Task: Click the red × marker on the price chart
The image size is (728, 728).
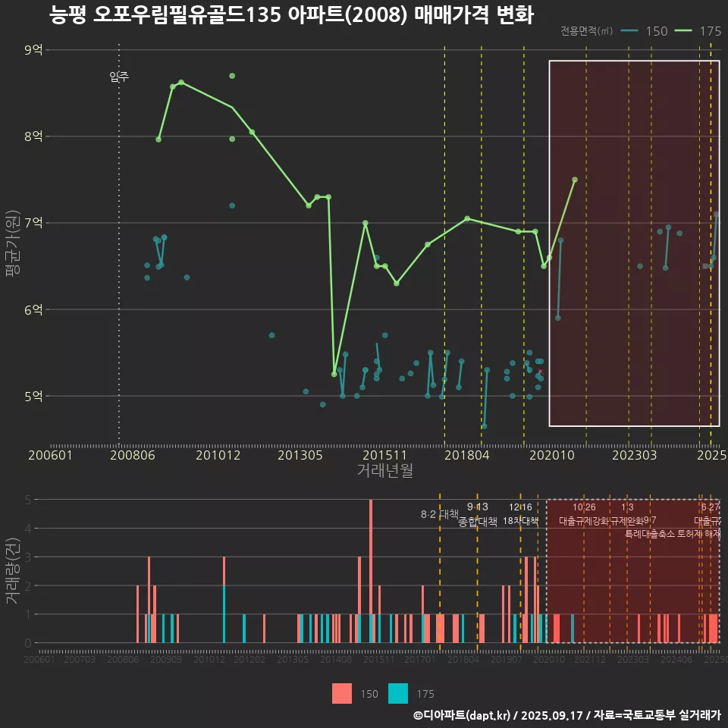Action: point(540,369)
